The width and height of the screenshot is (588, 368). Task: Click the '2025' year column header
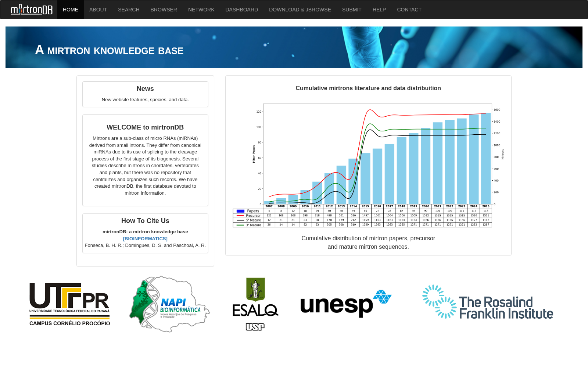[x=486, y=206]
